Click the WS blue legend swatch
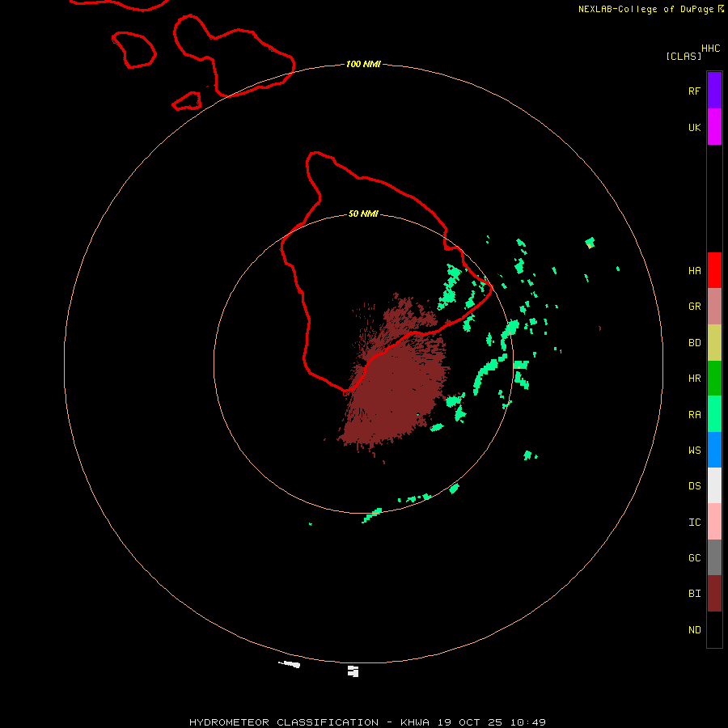 coord(714,450)
